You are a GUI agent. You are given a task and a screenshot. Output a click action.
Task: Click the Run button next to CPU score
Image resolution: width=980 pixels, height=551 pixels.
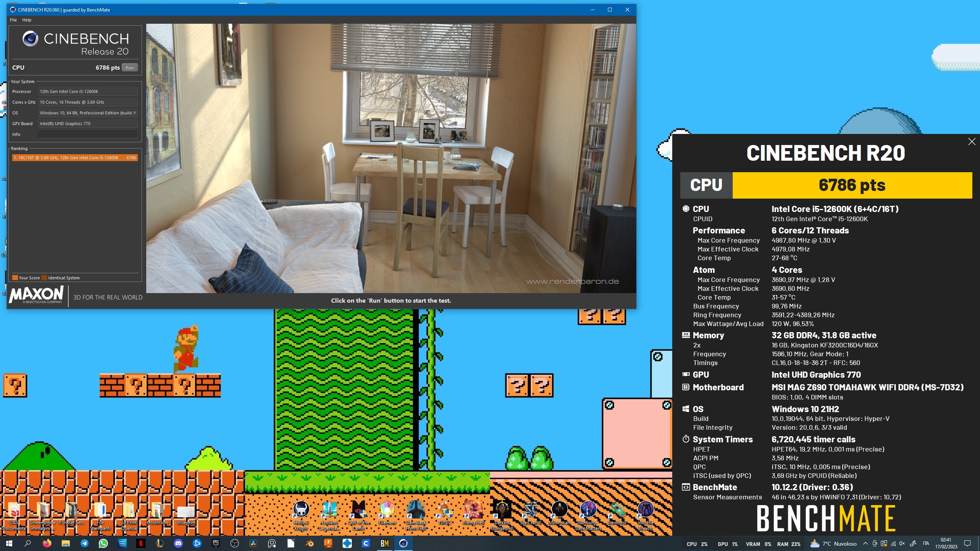pos(130,68)
